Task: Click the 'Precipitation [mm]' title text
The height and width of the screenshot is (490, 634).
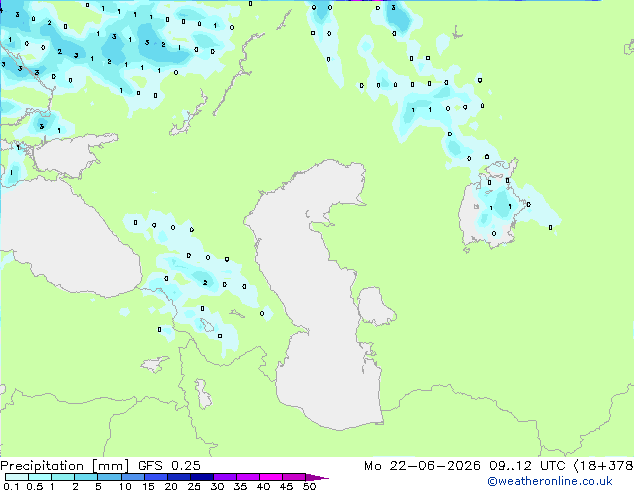Action: (x=64, y=466)
